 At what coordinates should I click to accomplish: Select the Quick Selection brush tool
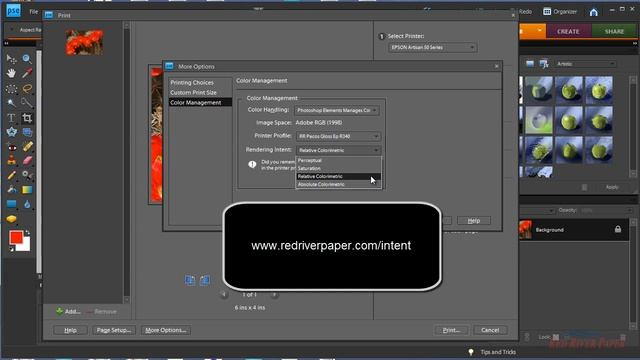click(x=27, y=103)
